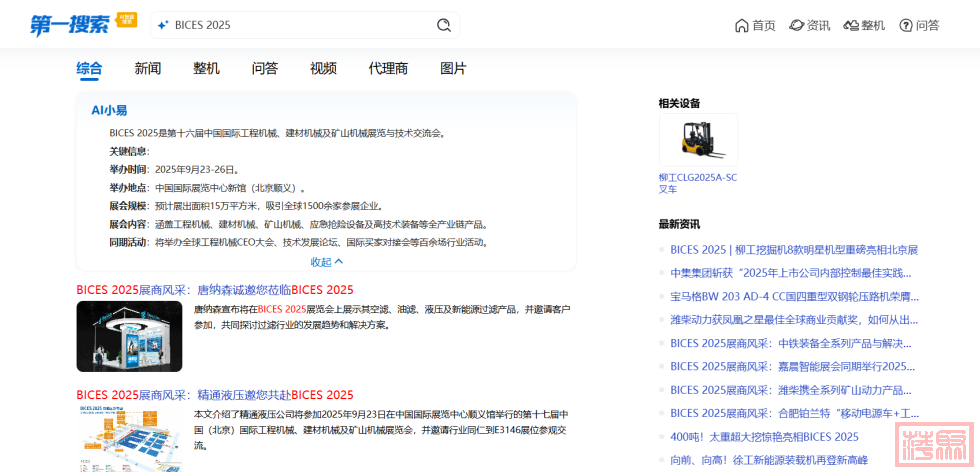Open 整机 equipment in top navigation

click(864, 25)
